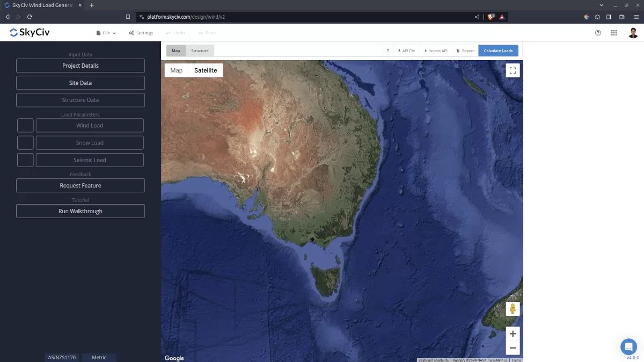Open the browser tab list chevron
This screenshot has height=362, width=644.
pyautogui.click(x=601, y=5)
